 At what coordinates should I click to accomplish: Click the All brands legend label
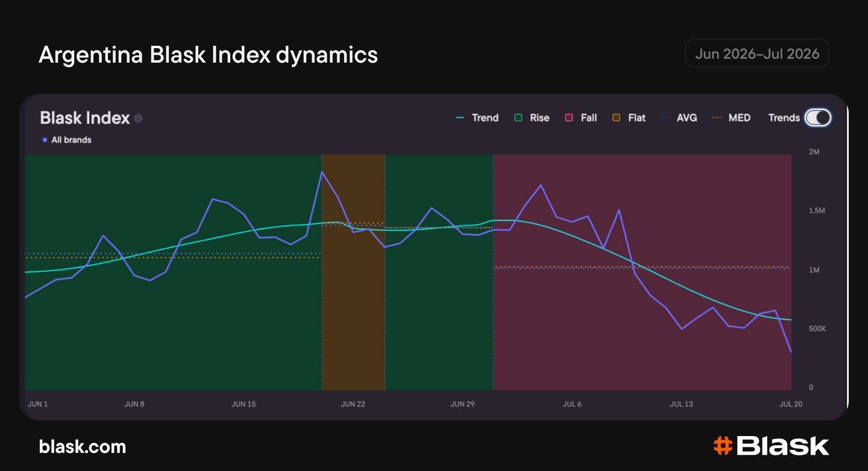pos(72,140)
